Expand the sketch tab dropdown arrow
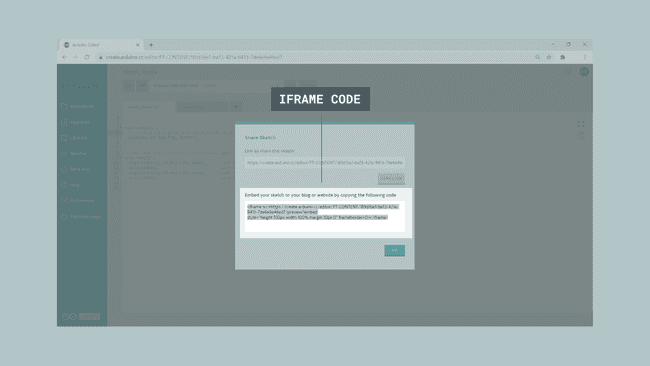The width and height of the screenshot is (650, 366). tap(236, 107)
